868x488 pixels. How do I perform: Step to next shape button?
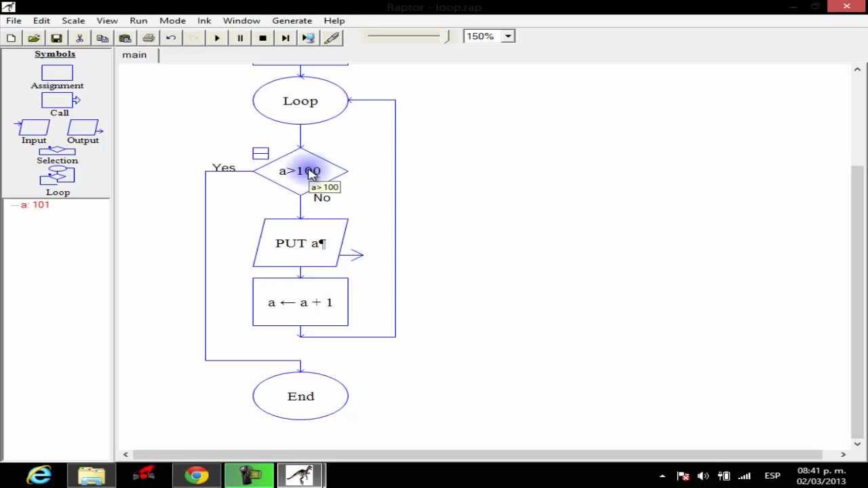285,38
